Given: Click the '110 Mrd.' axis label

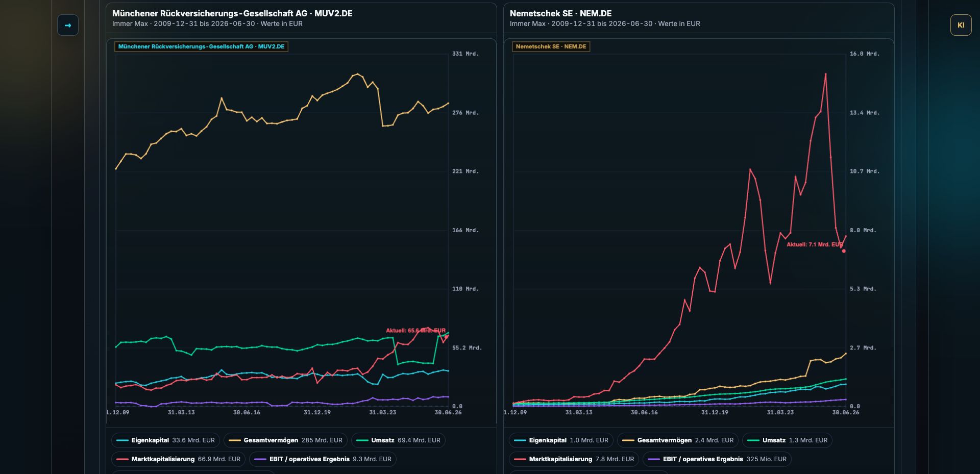Looking at the screenshot, I should 465,289.
